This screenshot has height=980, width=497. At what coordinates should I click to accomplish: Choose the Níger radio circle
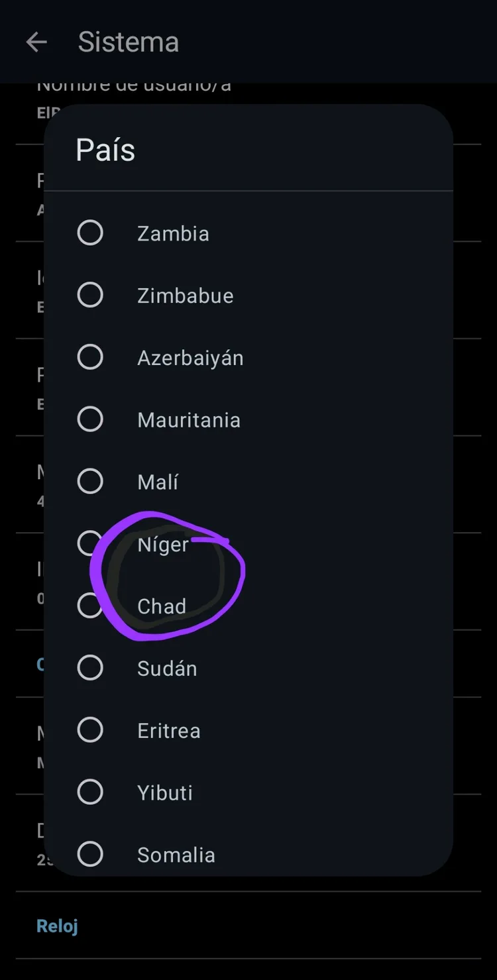(90, 543)
